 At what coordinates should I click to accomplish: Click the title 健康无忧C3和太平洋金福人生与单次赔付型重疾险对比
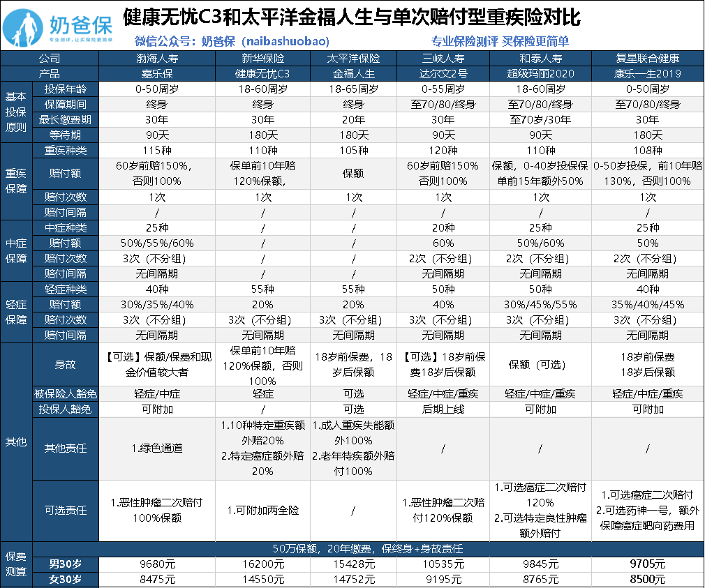click(352, 18)
